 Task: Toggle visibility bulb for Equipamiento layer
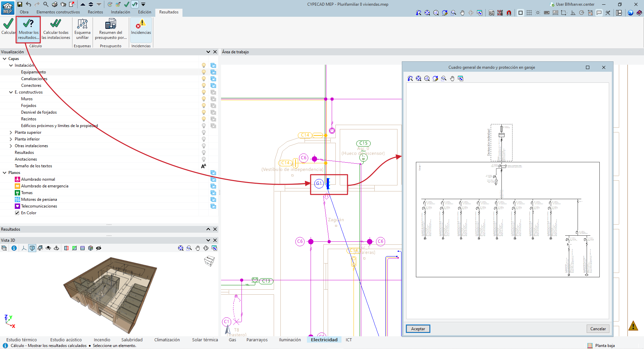[204, 72]
